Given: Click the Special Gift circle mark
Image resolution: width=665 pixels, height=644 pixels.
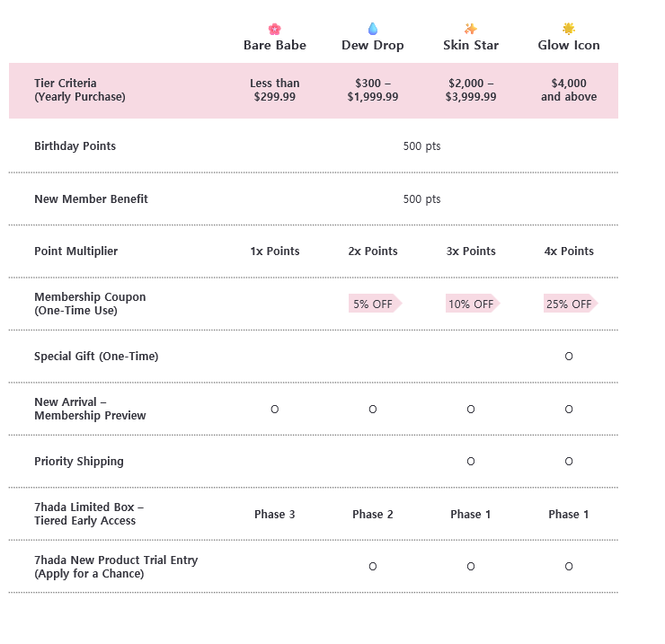Looking at the screenshot, I should point(569,357).
